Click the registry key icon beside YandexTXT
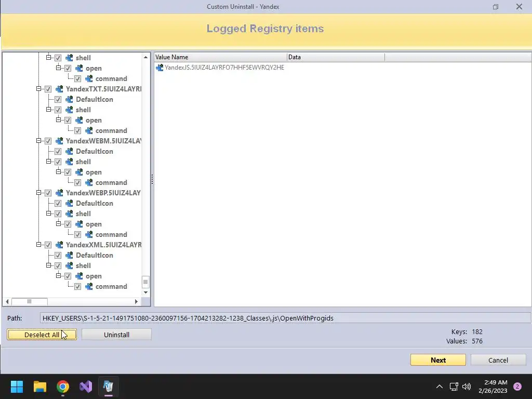532x399 pixels. 59,89
